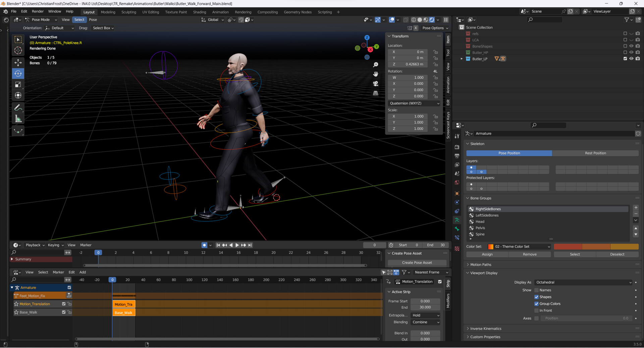The width and height of the screenshot is (644, 348).
Task: Click the Rest Position button
Action: click(x=595, y=153)
